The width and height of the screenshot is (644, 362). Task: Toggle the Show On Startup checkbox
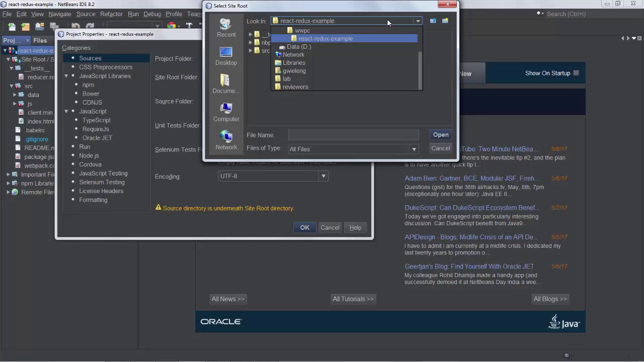[576, 73]
